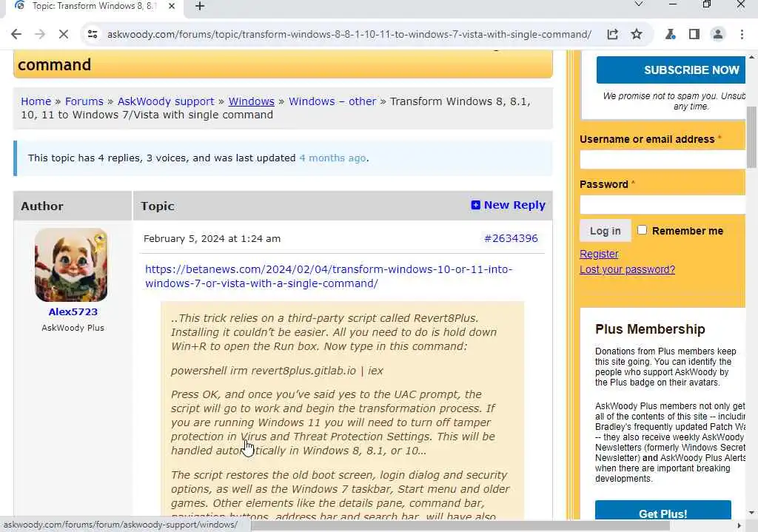Click the Log in button
Viewport: 758px width, 532px height.
tap(606, 231)
